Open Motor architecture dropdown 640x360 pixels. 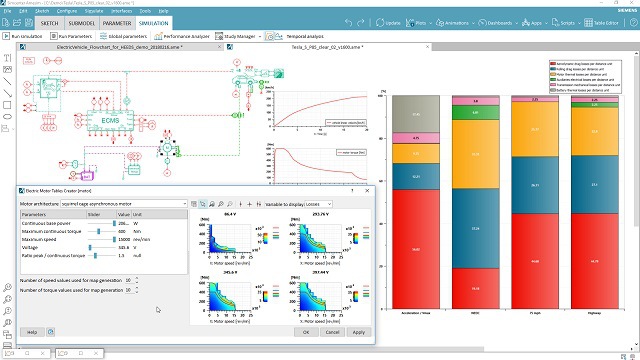click(x=124, y=203)
